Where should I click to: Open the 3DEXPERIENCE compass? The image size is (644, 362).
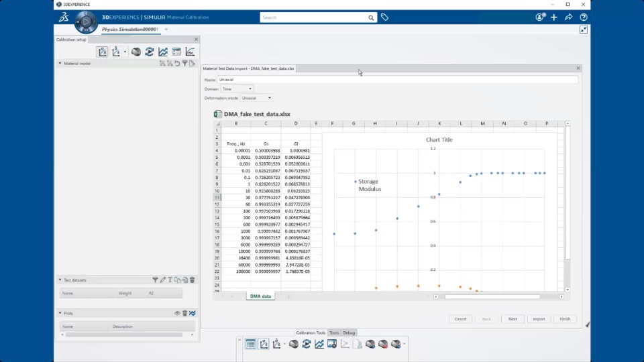[86, 21]
